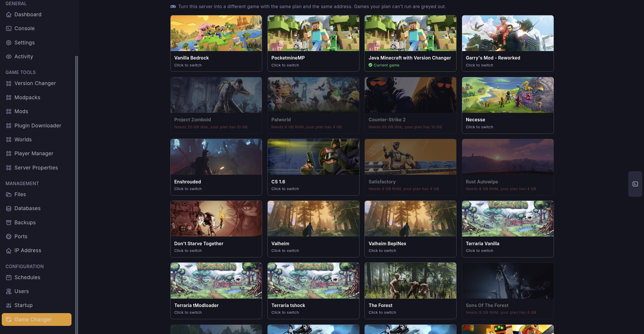644x334 pixels.
Task: Click the Console terminal icon in sidebar
Action: pos(9,28)
